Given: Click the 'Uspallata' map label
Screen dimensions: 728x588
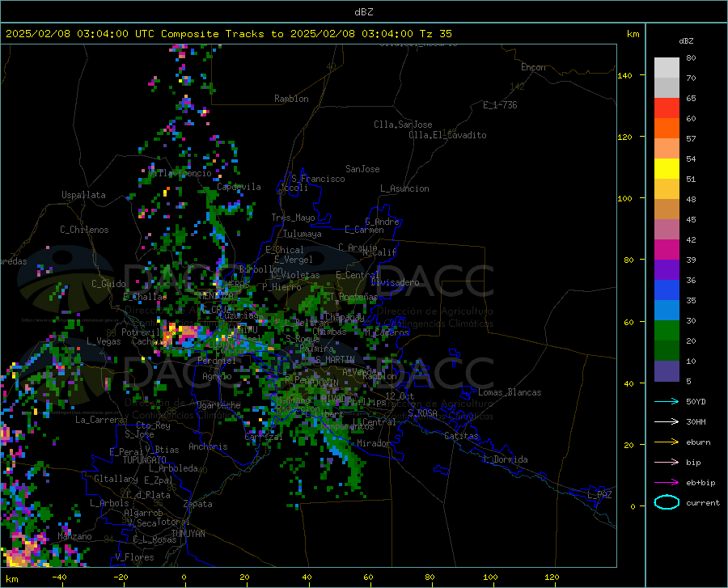Looking at the screenshot, I should point(83,195).
